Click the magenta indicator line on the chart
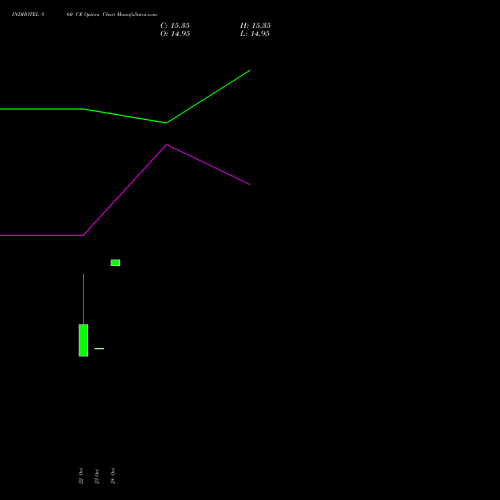Screen dimensions: 500x500 pos(125,190)
